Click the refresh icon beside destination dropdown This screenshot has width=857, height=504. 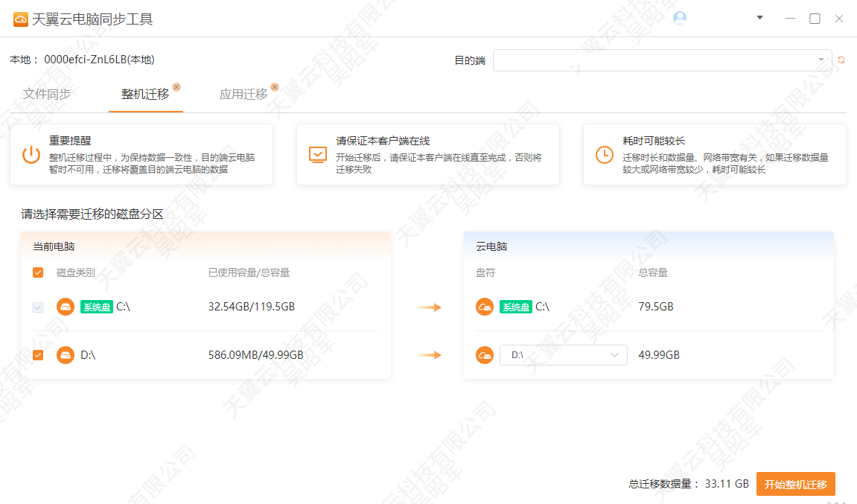coord(841,60)
